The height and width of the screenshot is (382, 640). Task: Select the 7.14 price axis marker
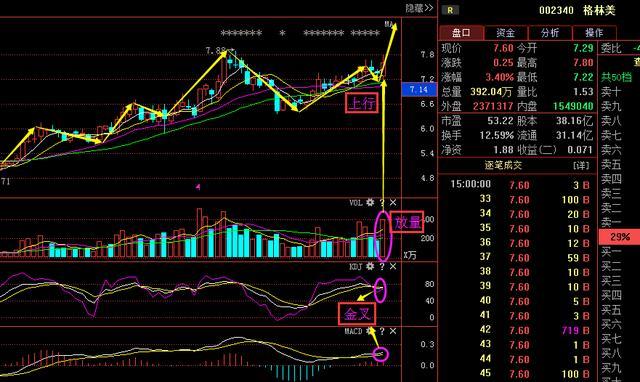[419, 89]
